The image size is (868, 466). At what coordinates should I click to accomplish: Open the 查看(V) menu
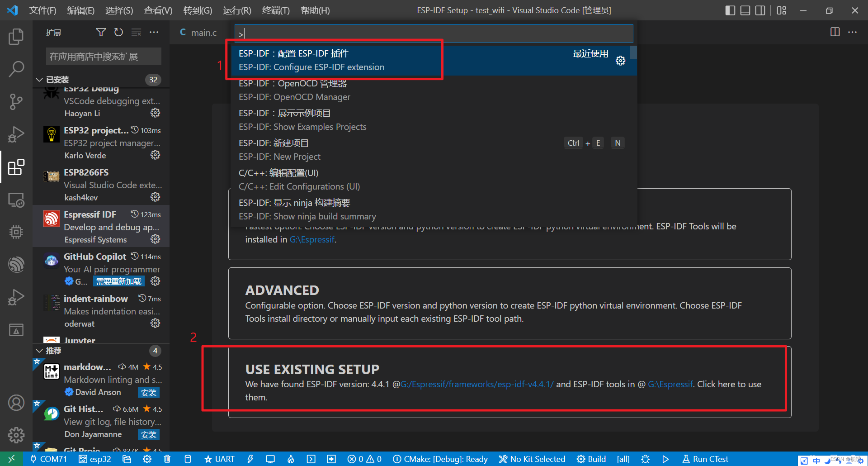[158, 10]
